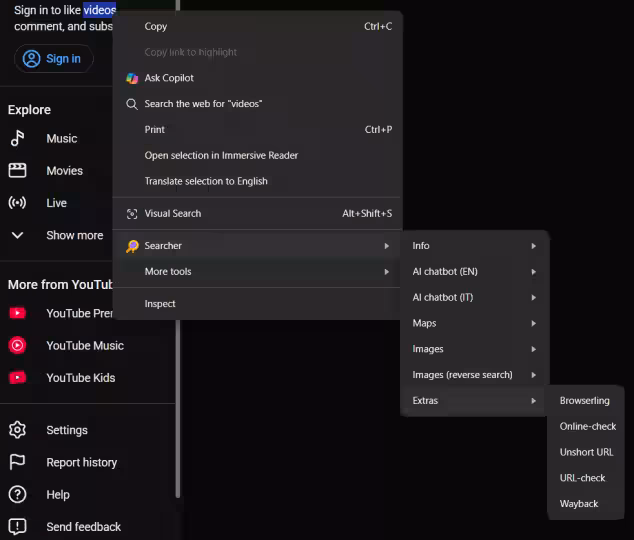
Task: Open the YouTube Kids link
Action: 80,378
